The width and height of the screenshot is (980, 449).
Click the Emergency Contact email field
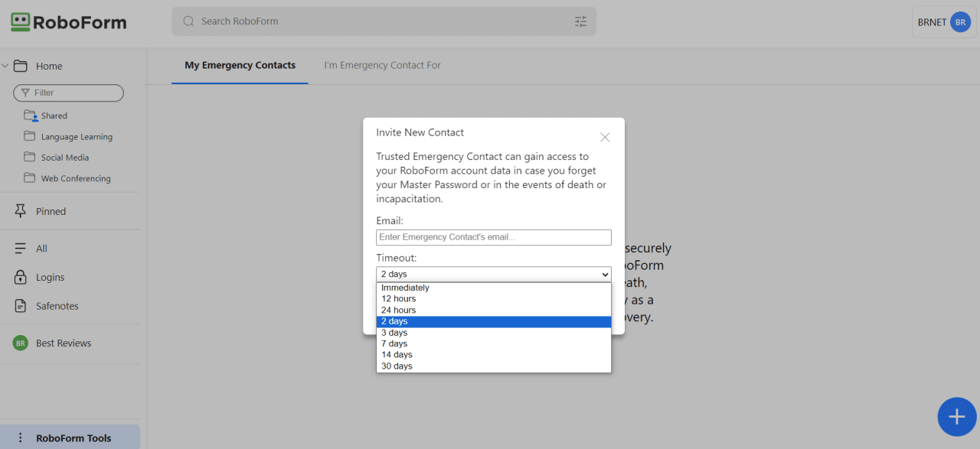coord(493,238)
